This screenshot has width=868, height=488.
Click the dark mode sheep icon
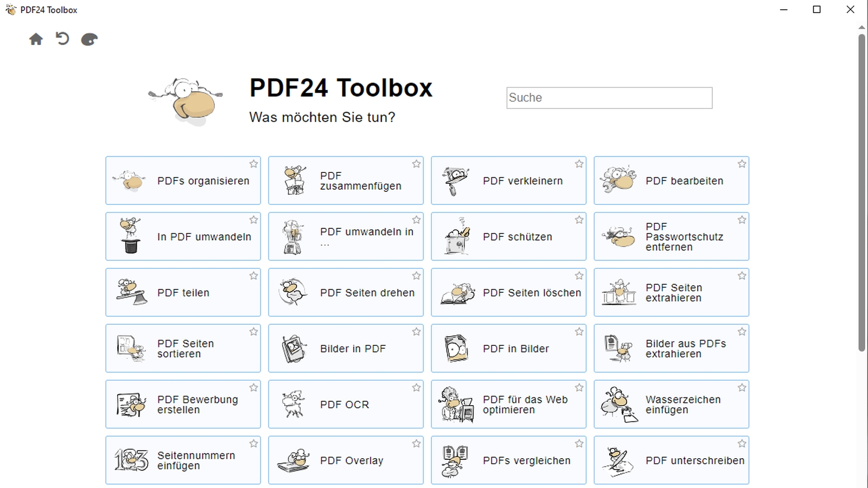88,38
